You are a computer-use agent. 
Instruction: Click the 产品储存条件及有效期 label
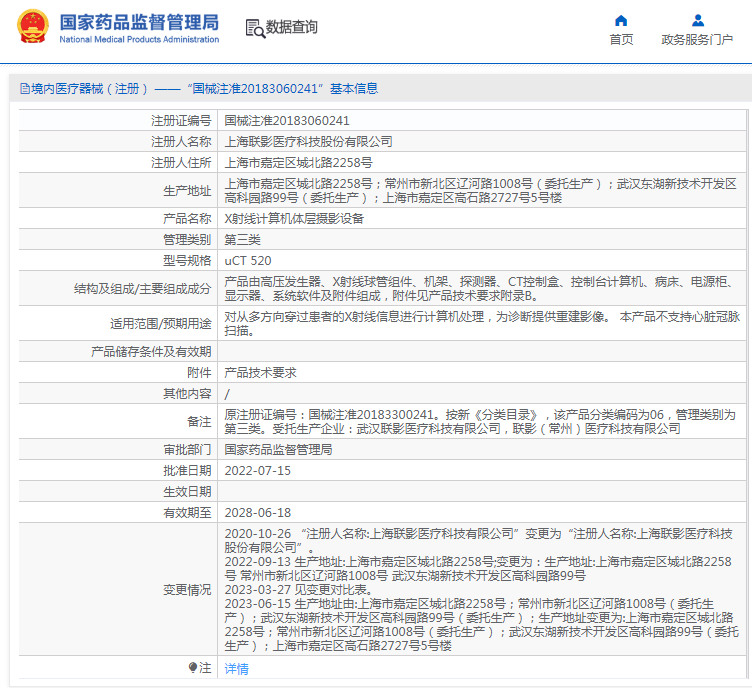pos(151,351)
